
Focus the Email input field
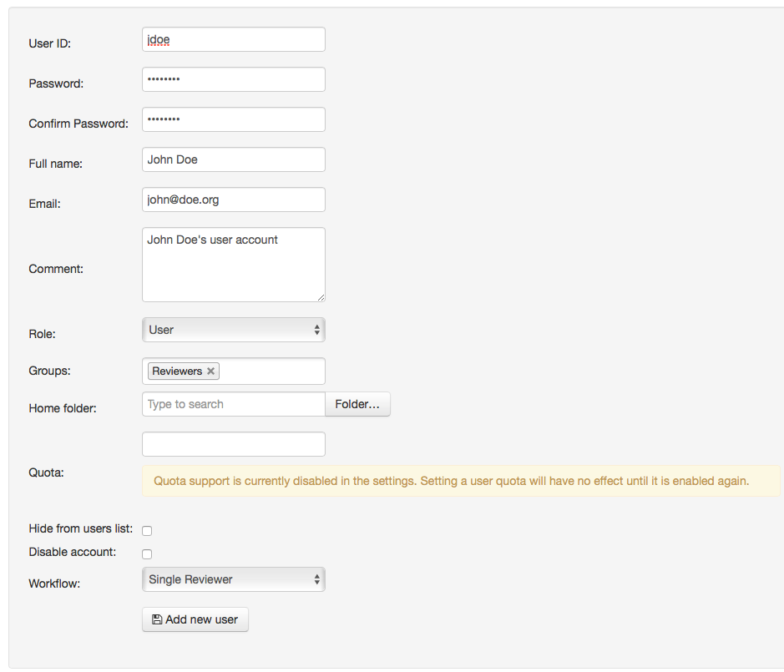(x=233, y=200)
